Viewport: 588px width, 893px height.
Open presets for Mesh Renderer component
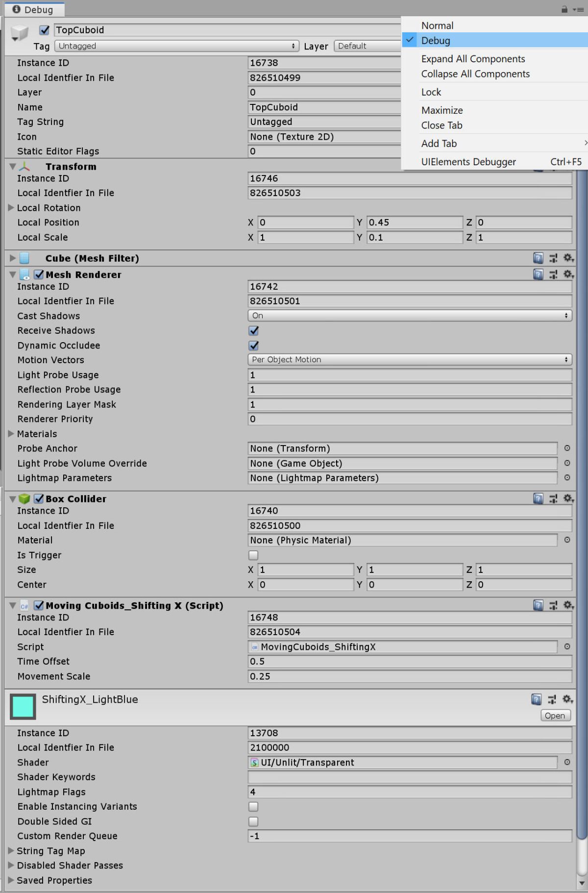pyautogui.click(x=553, y=274)
